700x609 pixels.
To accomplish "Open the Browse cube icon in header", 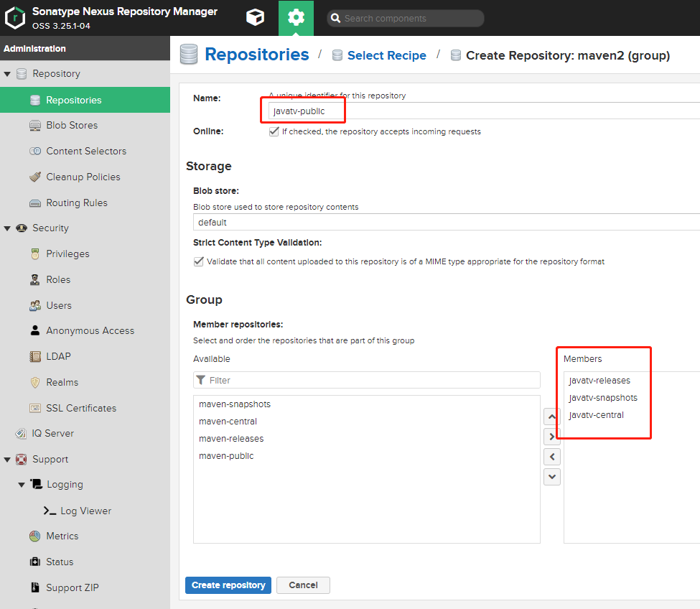I will click(255, 18).
